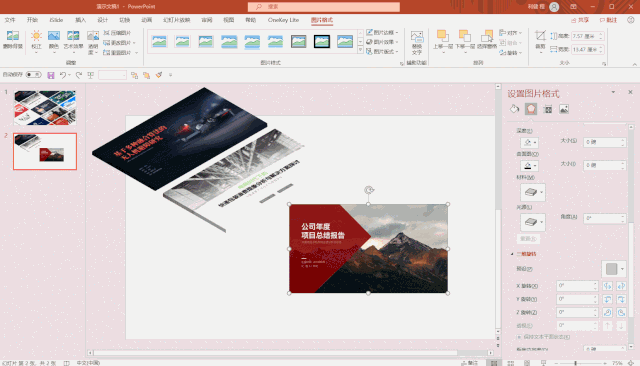Click the Reset Picture button
Screen dimensions: 640x366
(119, 53)
